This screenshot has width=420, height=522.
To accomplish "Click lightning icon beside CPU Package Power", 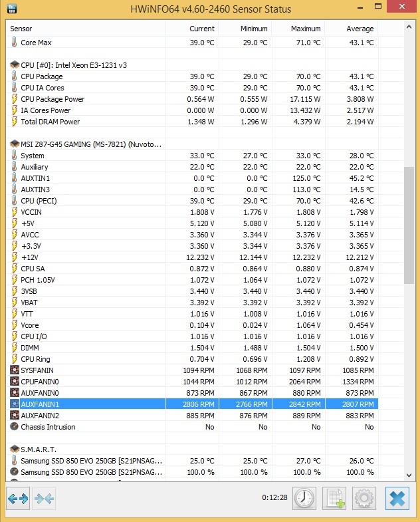I will [x=15, y=99].
